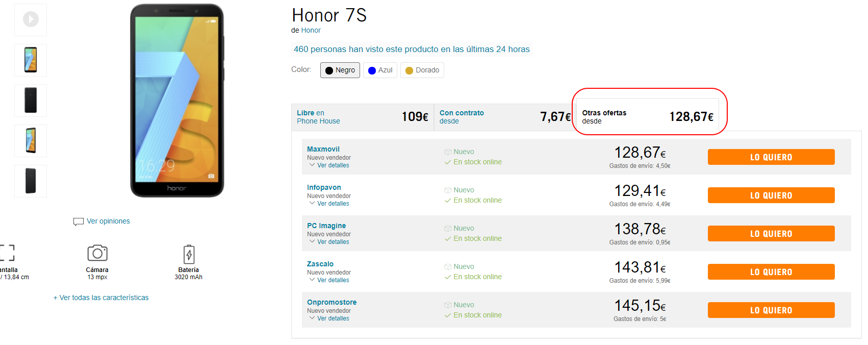Screen dimensions: 868x345
Task: Click 'Gastos de envío: 0,95€' text
Action: (x=640, y=242)
